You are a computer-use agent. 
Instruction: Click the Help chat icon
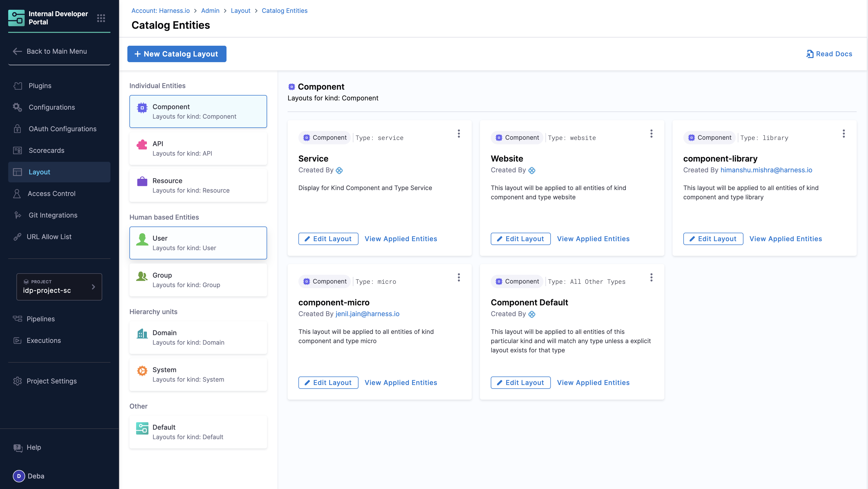click(x=17, y=448)
